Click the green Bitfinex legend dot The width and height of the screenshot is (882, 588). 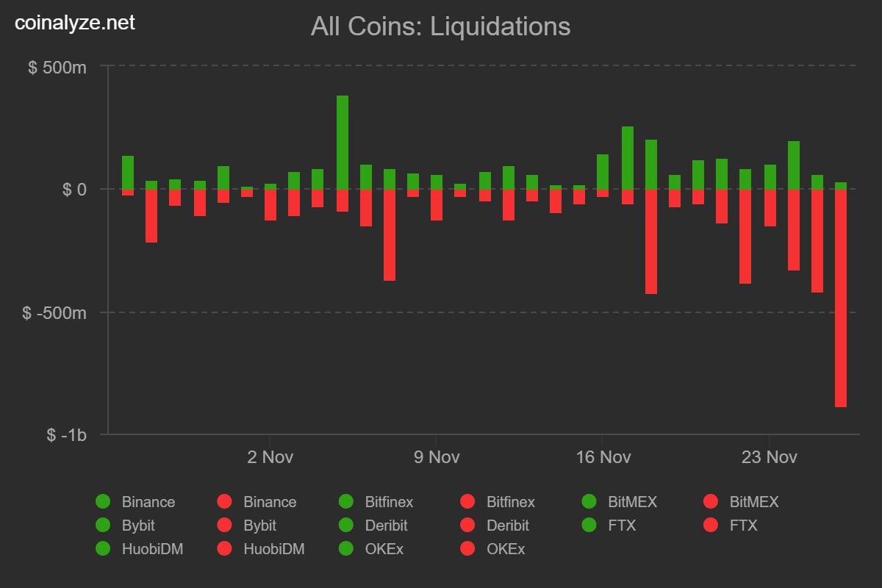(346, 502)
